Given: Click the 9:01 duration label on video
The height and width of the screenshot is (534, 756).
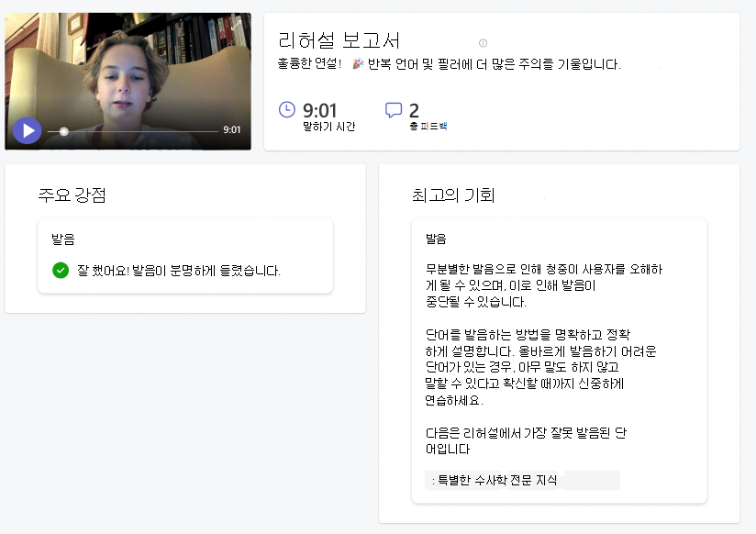Looking at the screenshot, I should tap(231, 129).
